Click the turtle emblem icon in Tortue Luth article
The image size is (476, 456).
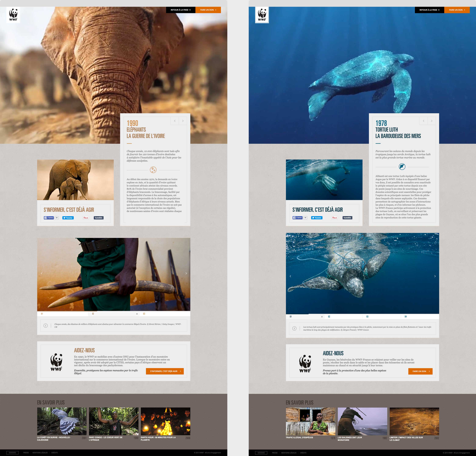point(402,167)
